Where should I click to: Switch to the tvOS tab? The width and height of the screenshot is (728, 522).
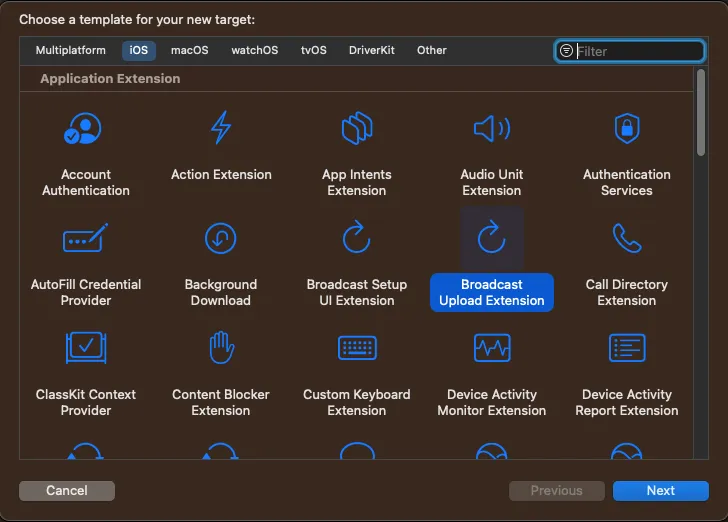click(313, 50)
